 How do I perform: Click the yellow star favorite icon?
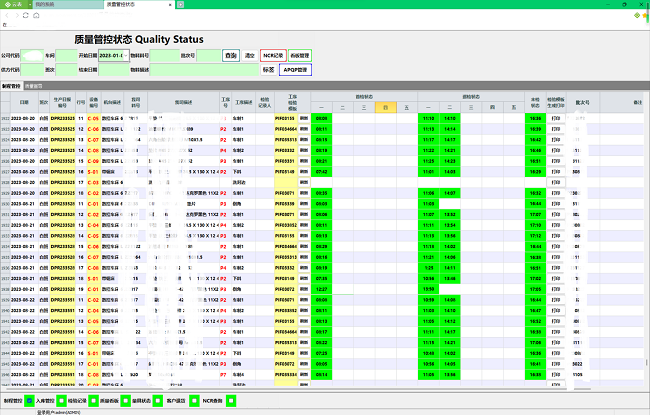pyautogui.click(x=645, y=15)
